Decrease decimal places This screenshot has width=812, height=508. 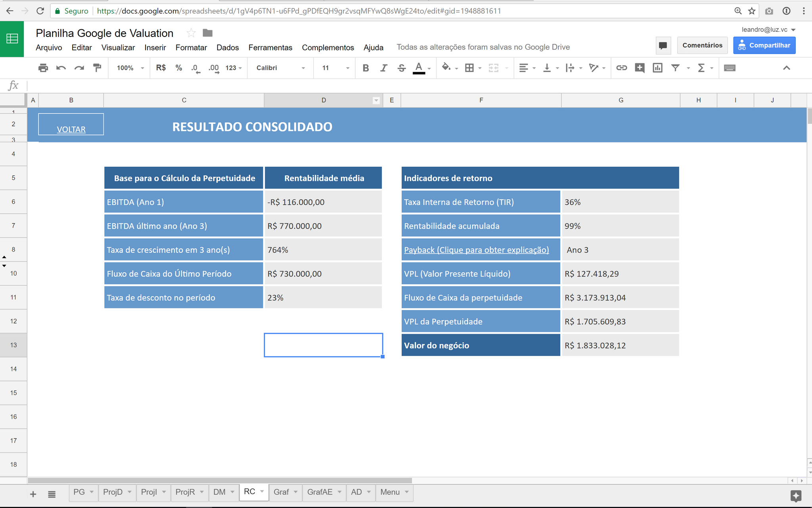pyautogui.click(x=195, y=68)
